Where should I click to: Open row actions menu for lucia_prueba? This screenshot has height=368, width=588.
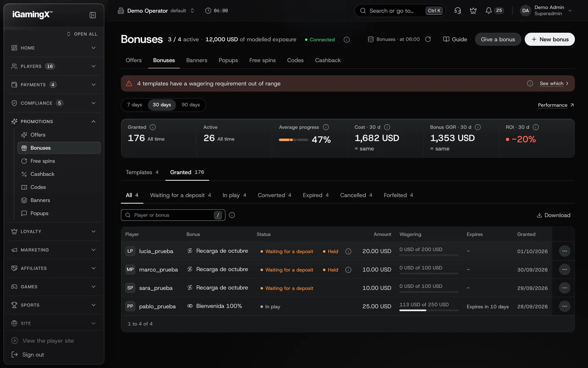pos(564,251)
